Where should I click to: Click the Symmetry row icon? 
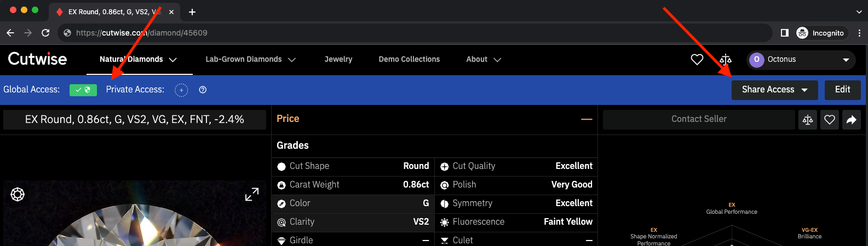[445, 204]
